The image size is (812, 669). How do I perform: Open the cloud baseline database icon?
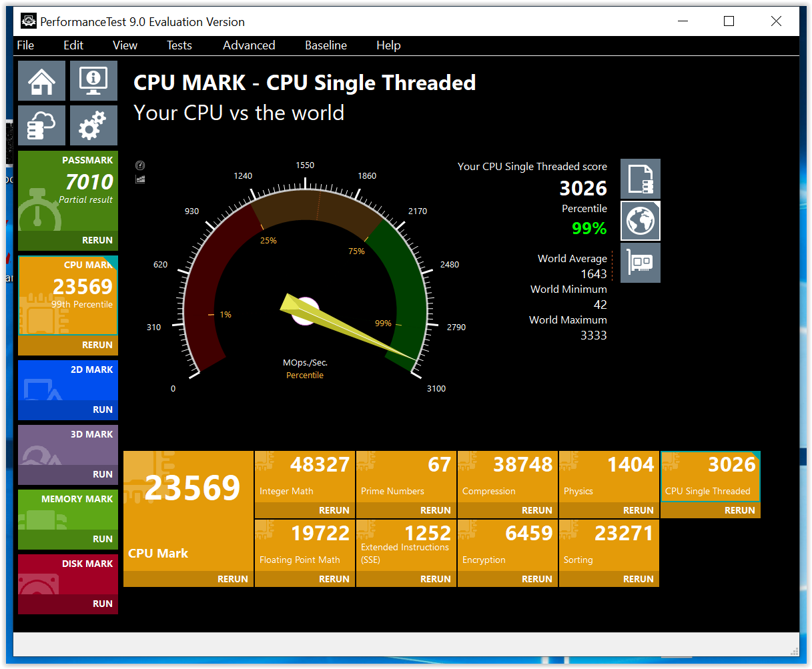pos(41,125)
